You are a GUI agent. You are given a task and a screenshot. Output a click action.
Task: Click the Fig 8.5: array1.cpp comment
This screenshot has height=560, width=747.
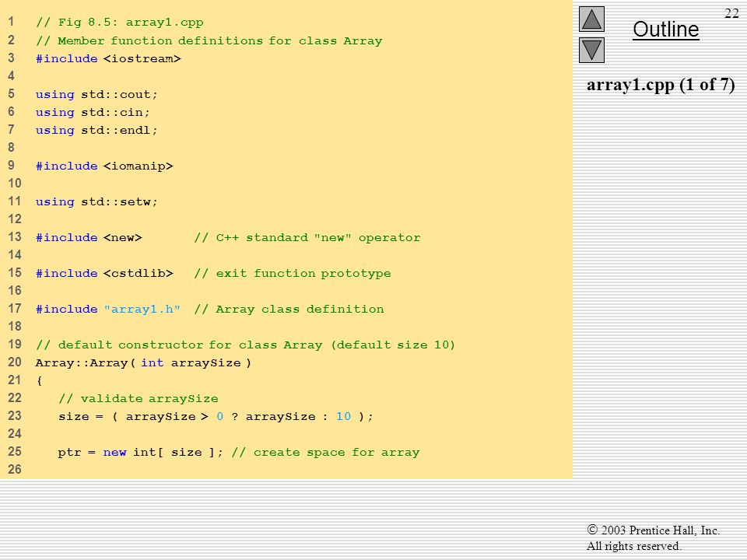tap(120, 23)
